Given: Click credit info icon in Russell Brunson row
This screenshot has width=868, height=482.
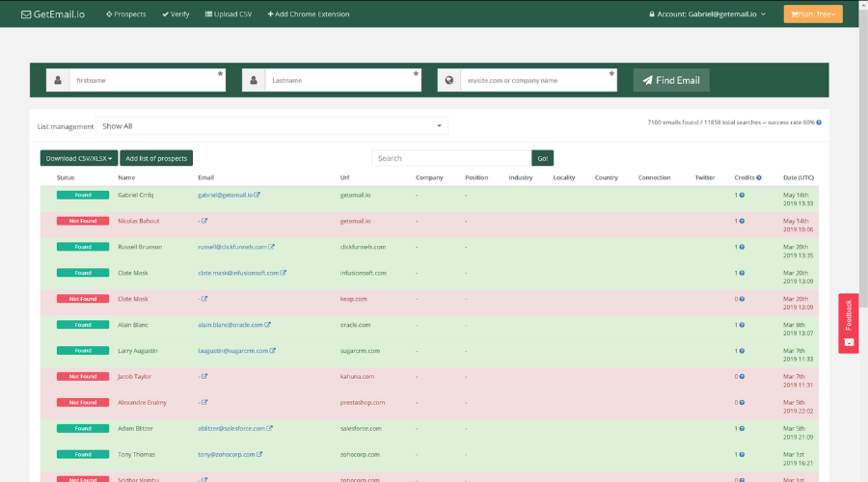Looking at the screenshot, I should pyautogui.click(x=742, y=247).
